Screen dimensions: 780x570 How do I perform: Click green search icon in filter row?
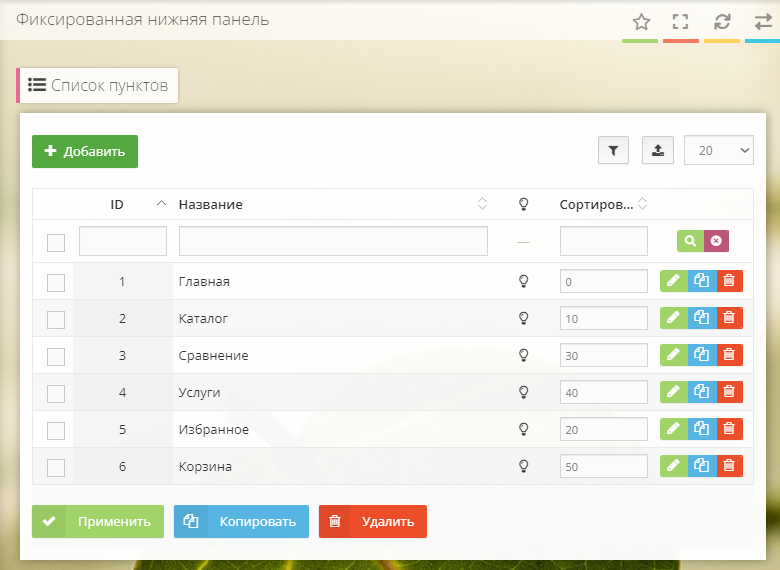coord(690,241)
